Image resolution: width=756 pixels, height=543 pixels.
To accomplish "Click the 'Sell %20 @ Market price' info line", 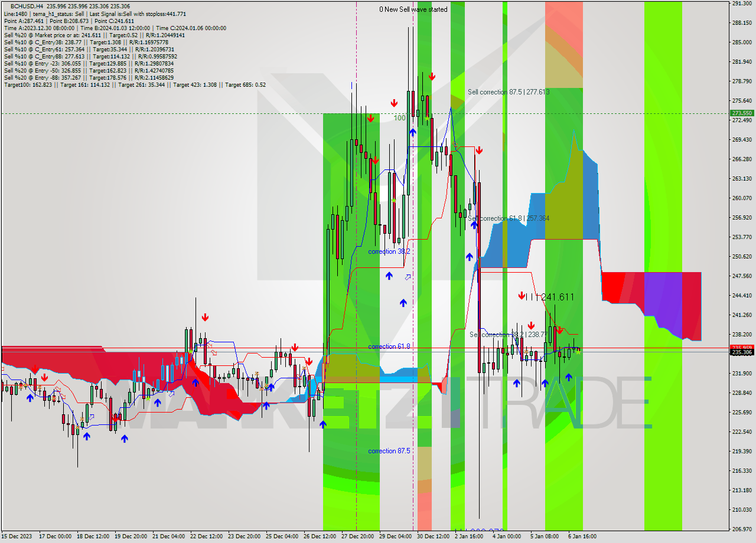I will point(94,35).
